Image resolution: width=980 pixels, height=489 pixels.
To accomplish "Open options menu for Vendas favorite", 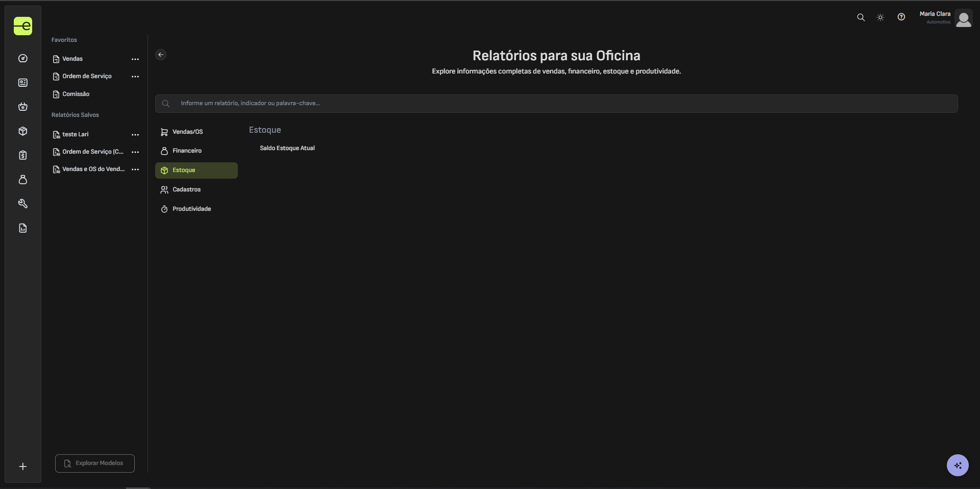I will pyautogui.click(x=135, y=59).
